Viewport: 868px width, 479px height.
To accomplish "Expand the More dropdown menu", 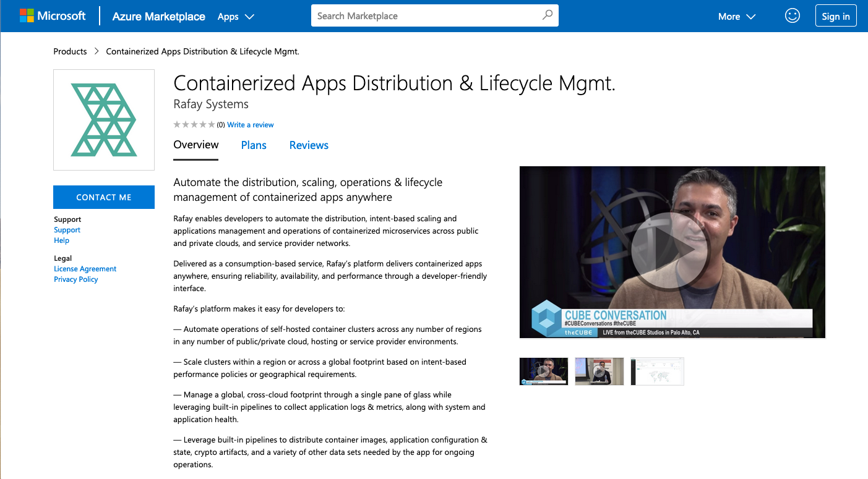I will coord(737,17).
